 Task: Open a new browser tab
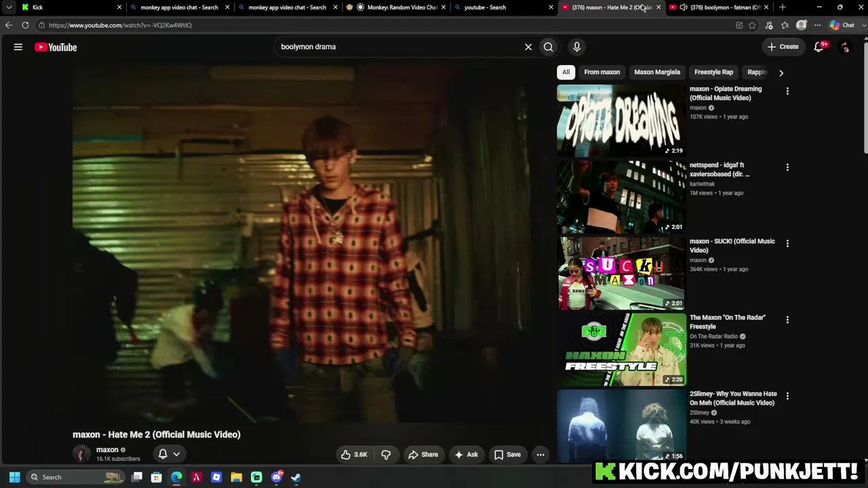783,7
